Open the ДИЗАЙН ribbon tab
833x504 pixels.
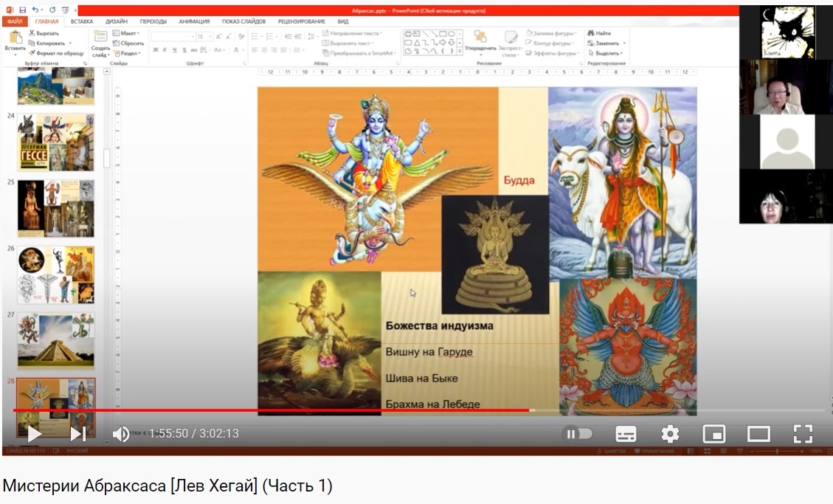click(117, 21)
